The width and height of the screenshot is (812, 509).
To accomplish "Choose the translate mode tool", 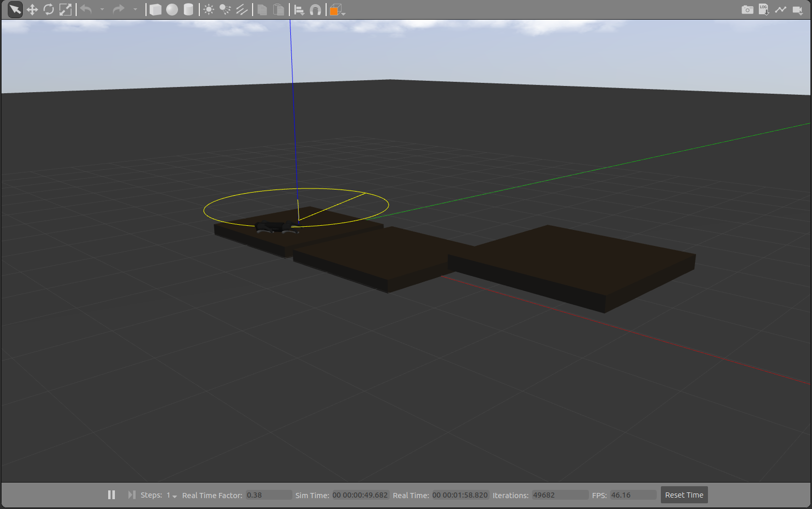I will click(x=32, y=10).
